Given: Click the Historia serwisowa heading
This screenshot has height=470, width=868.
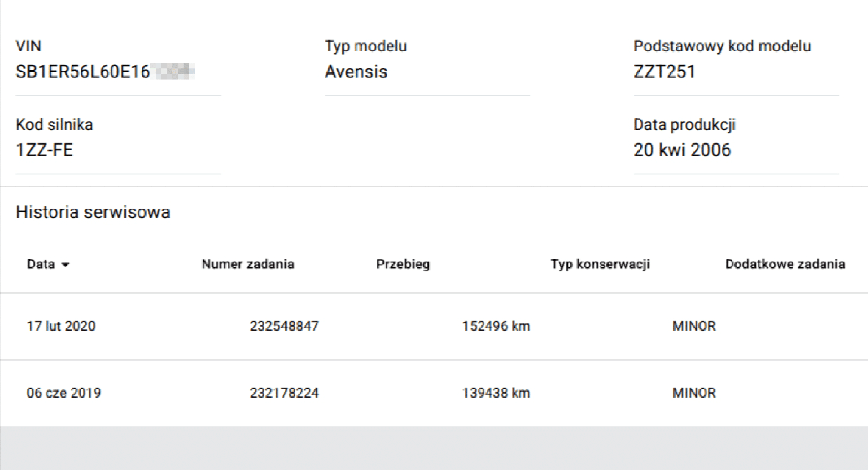Looking at the screenshot, I should click(93, 212).
